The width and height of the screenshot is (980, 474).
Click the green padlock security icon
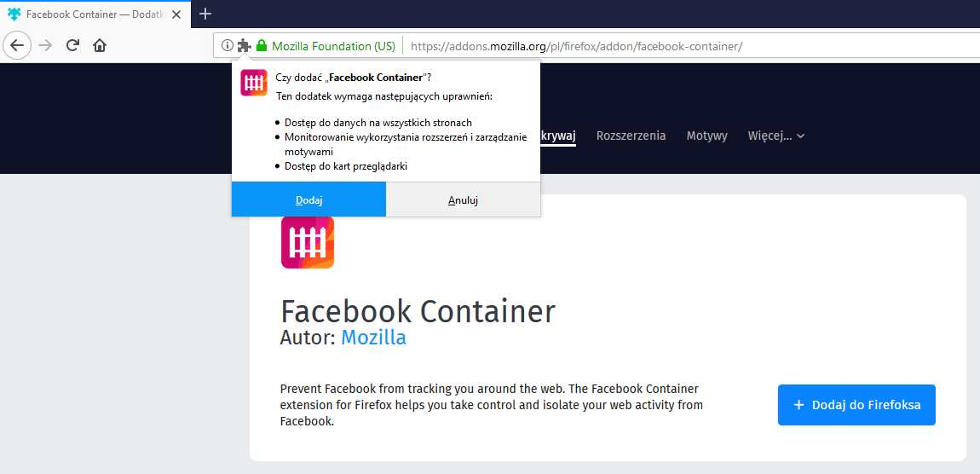(262, 46)
